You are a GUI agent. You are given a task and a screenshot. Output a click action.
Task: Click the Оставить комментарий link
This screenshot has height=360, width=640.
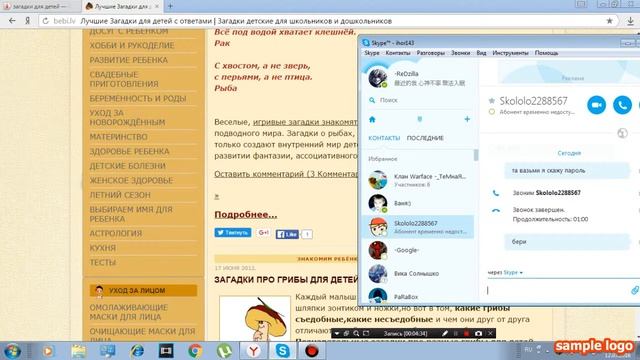(x=286, y=174)
